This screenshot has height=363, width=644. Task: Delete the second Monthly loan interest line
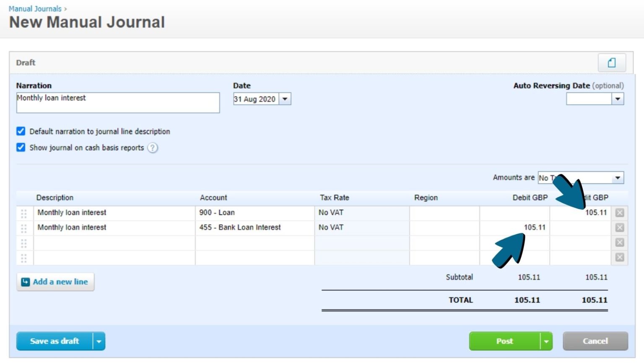click(x=619, y=227)
